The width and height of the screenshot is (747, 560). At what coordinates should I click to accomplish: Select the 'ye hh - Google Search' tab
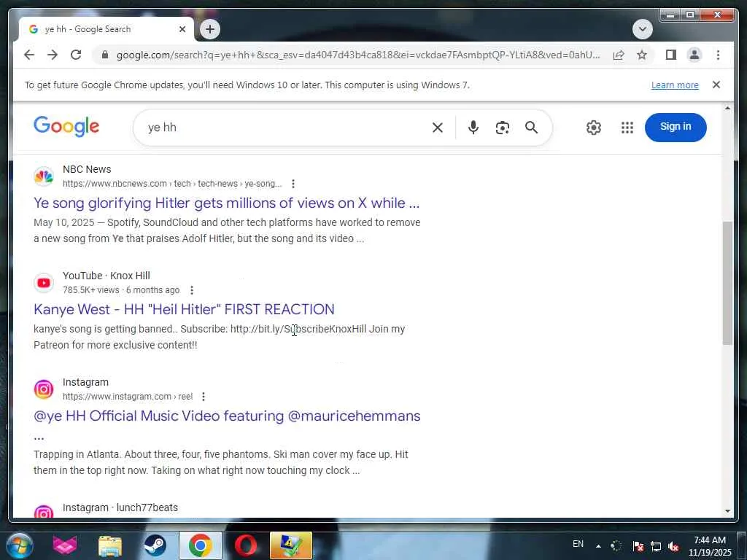[106, 29]
